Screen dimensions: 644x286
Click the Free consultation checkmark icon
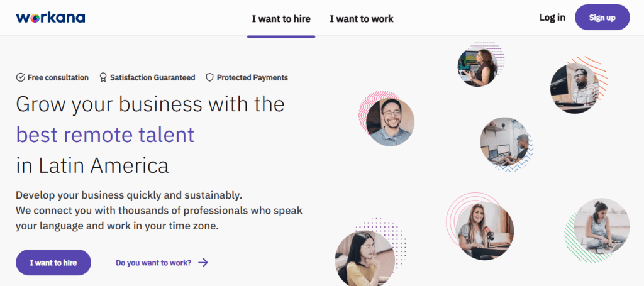21,78
